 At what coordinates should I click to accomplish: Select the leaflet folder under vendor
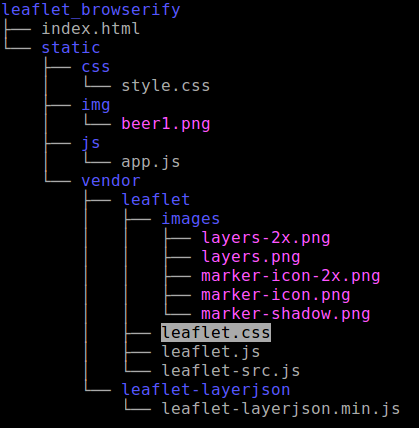click(x=156, y=200)
